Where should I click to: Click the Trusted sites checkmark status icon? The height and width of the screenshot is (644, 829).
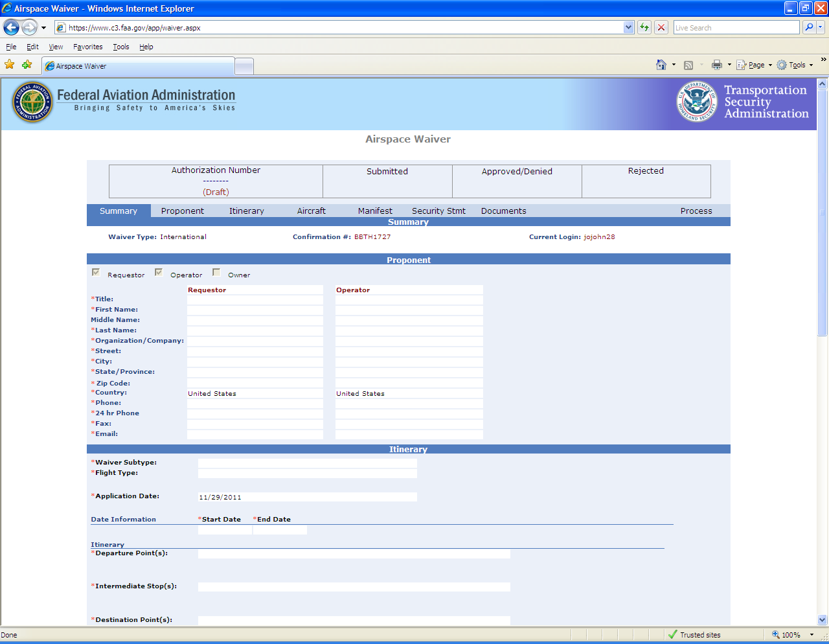pos(673,635)
